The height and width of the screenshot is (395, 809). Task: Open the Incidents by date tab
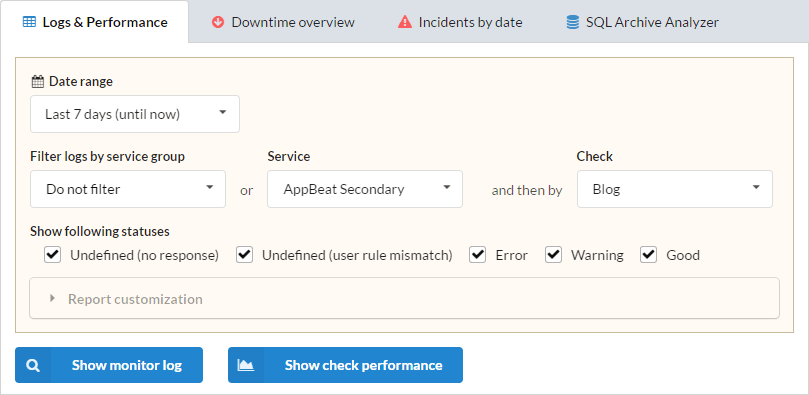tap(460, 22)
